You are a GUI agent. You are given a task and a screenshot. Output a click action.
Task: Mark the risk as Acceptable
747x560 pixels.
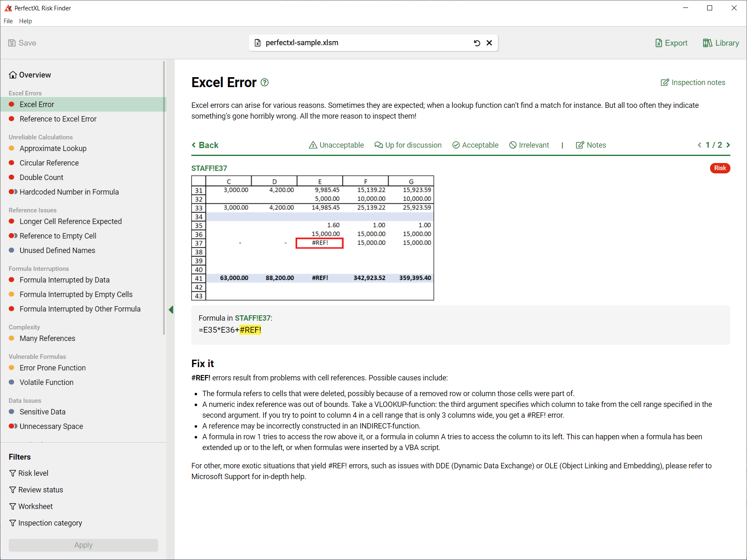475,145
